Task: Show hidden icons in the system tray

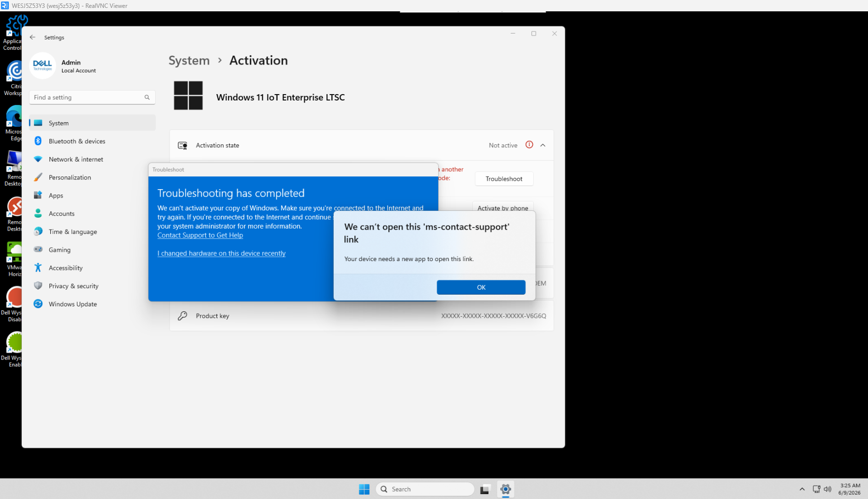Action: pos(802,489)
